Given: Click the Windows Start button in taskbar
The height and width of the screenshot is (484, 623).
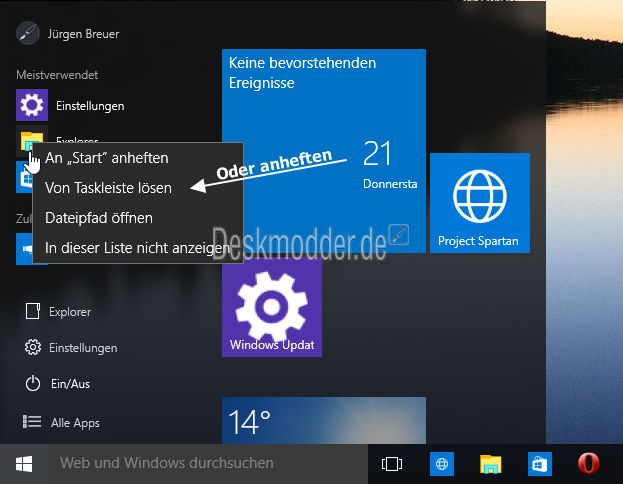Looking at the screenshot, I should click(x=24, y=464).
